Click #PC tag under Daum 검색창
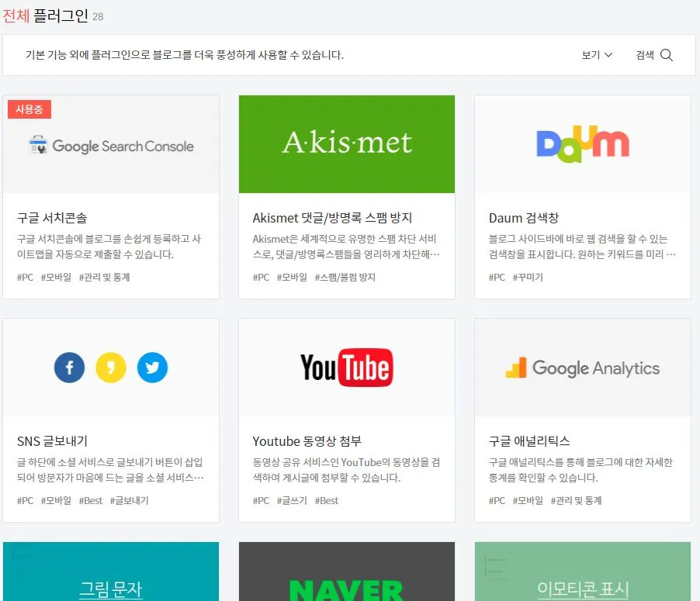The image size is (700, 601). pos(497,277)
